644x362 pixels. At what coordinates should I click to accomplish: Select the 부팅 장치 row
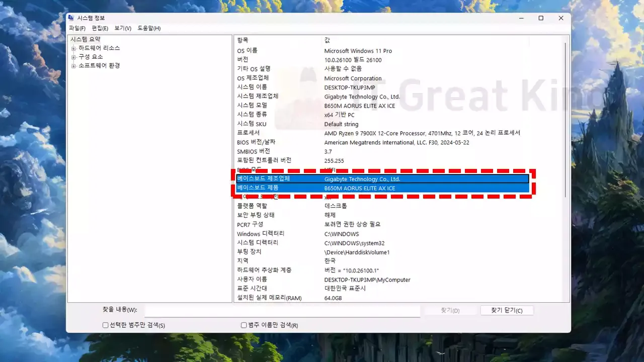tap(382, 252)
